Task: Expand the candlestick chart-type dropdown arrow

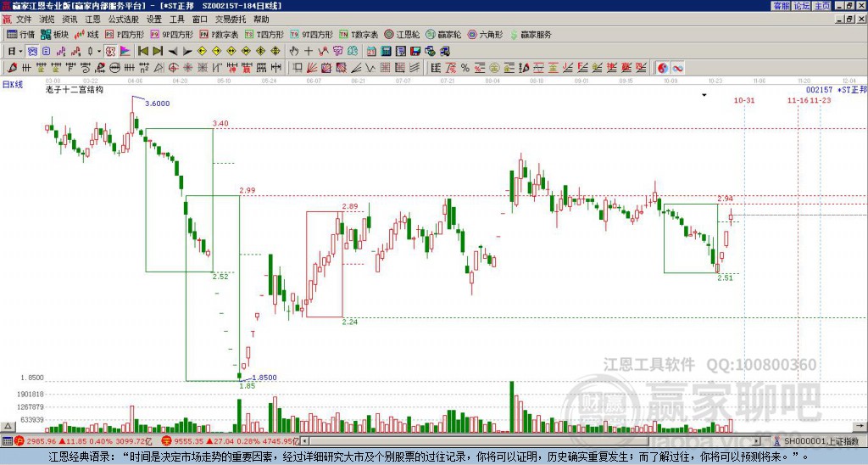Action: tap(98, 52)
